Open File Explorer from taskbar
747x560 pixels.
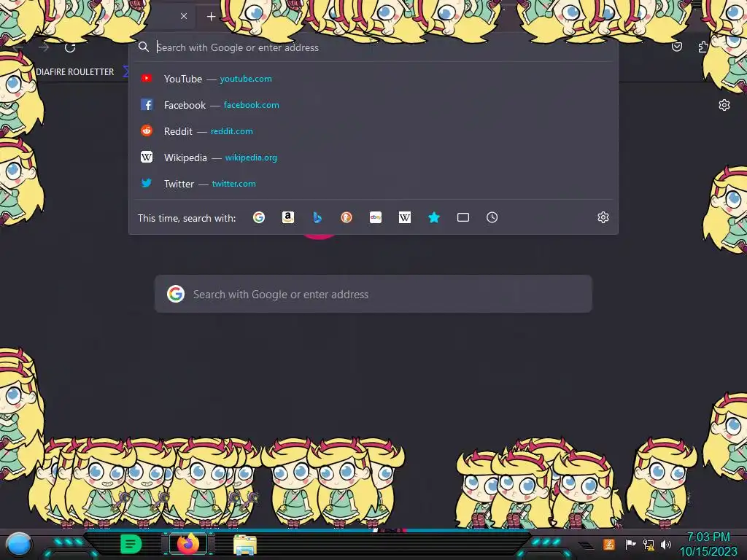[x=245, y=544]
